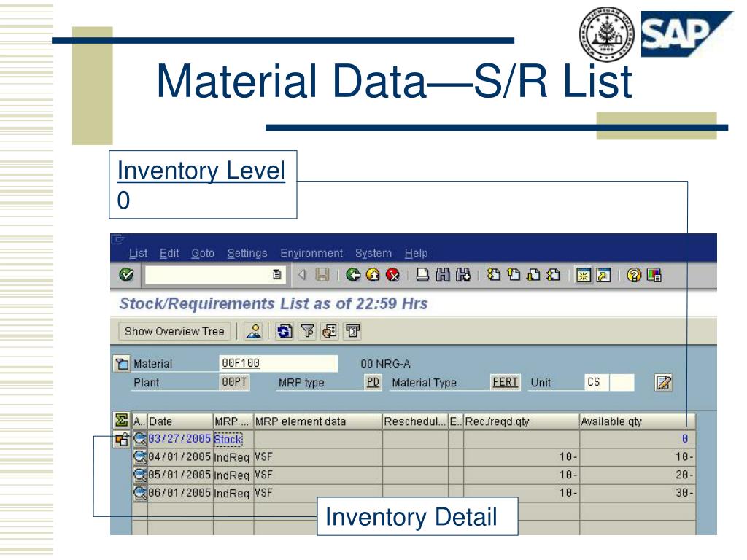Image resolution: width=747 pixels, height=560 pixels.
Task: Open the Customize Local Layout icon
Action: click(x=654, y=275)
